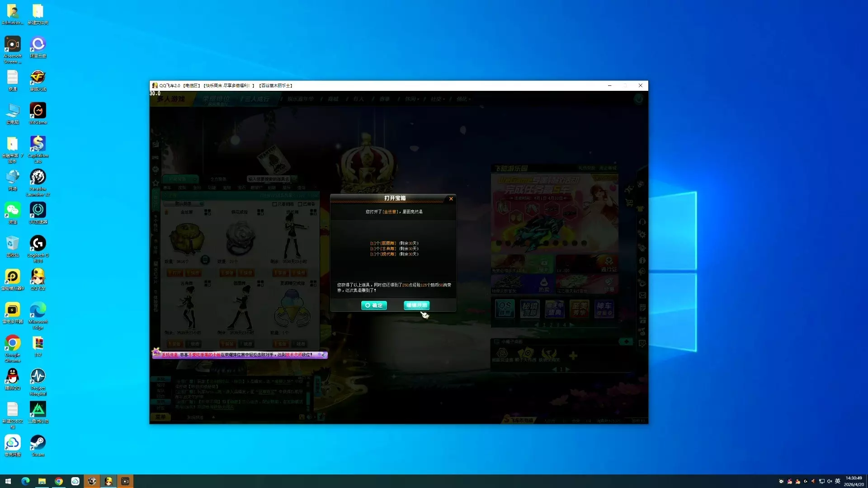Click the gift box icon in right sidebar
Screen dimensions: 868x488
pyautogui.click(x=642, y=320)
